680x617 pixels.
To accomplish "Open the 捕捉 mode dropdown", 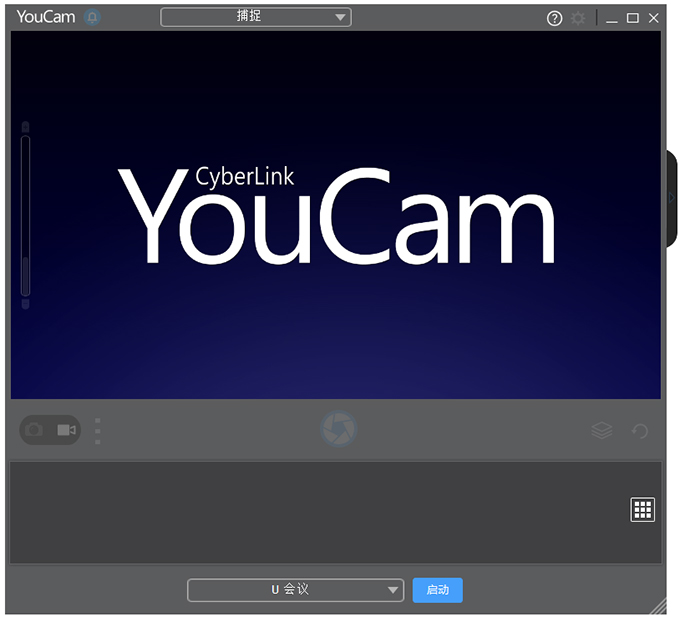I will click(x=256, y=17).
